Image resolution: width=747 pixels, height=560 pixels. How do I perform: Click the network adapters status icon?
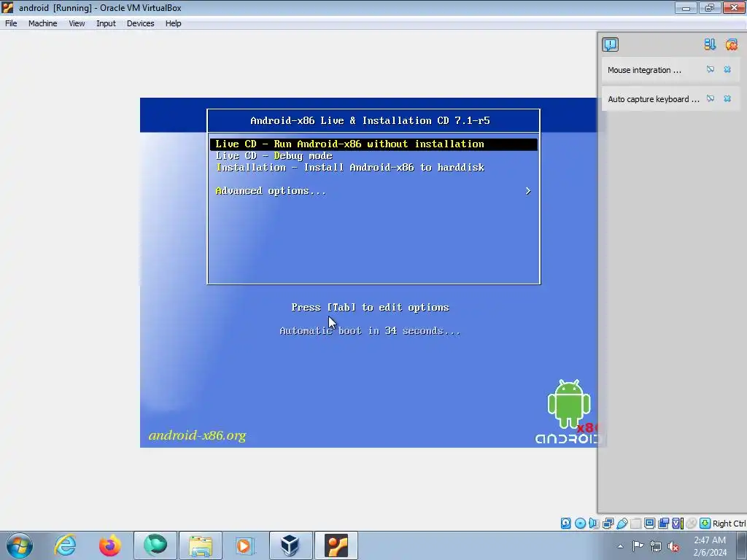point(608,524)
